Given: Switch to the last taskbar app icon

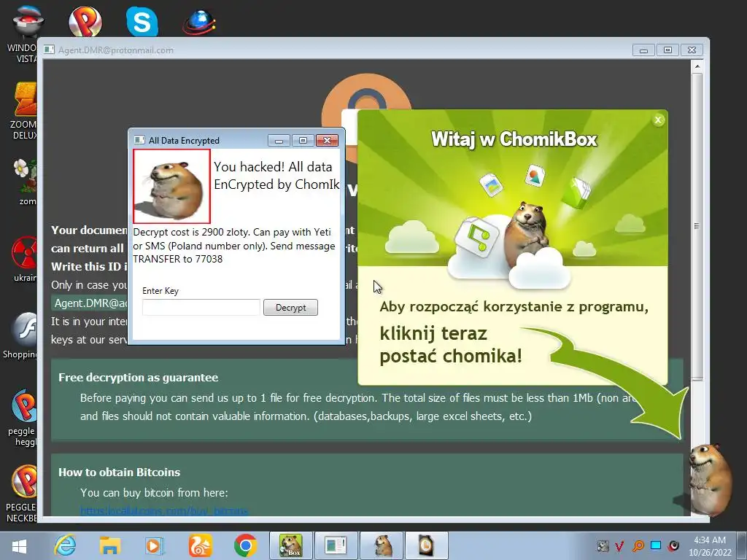Looking at the screenshot, I should coord(426,545).
